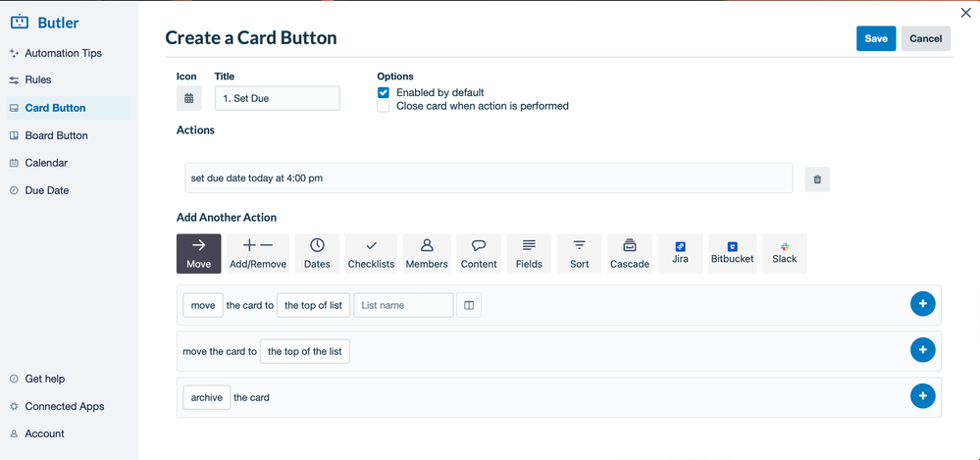Change 'the top of the list' position option
Screen dimensions: 980x460
[305, 351]
